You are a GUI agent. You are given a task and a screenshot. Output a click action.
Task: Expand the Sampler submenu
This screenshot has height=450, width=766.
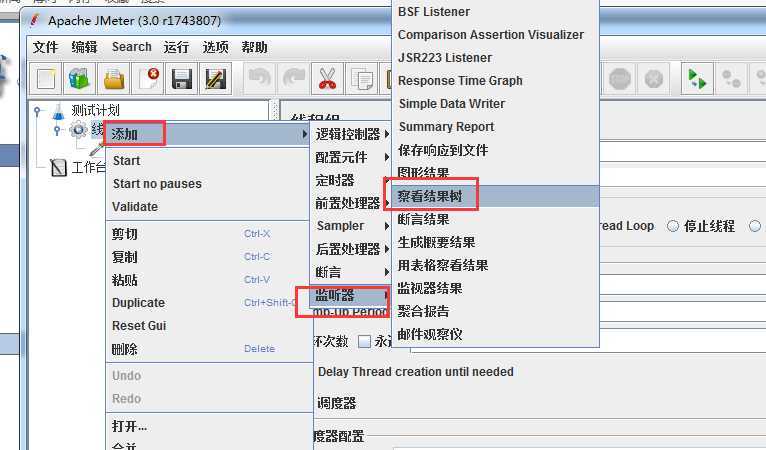351,226
